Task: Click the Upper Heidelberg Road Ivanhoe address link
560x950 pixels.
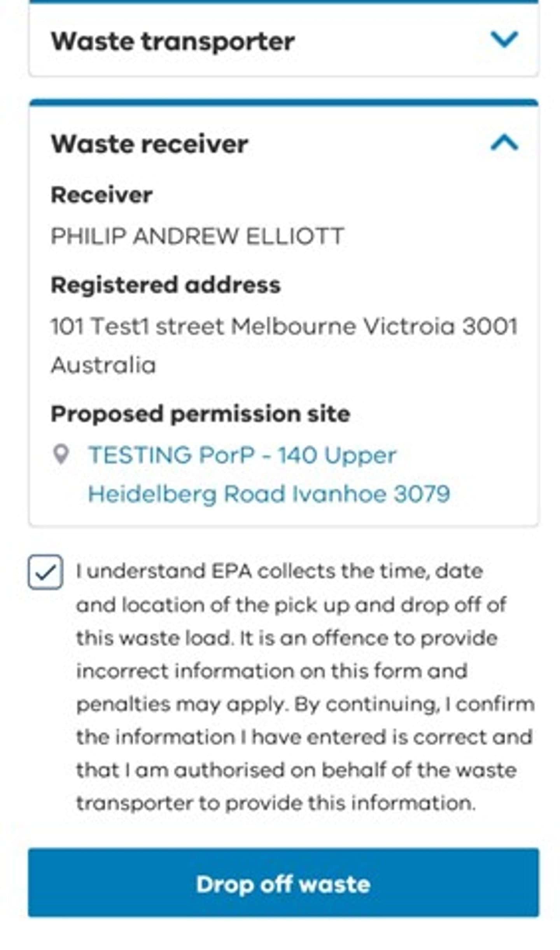Action: [268, 493]
